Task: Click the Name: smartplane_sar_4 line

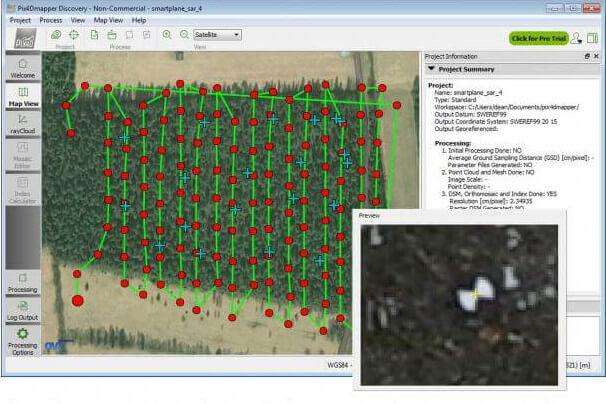Action: [x=468, y=93]
